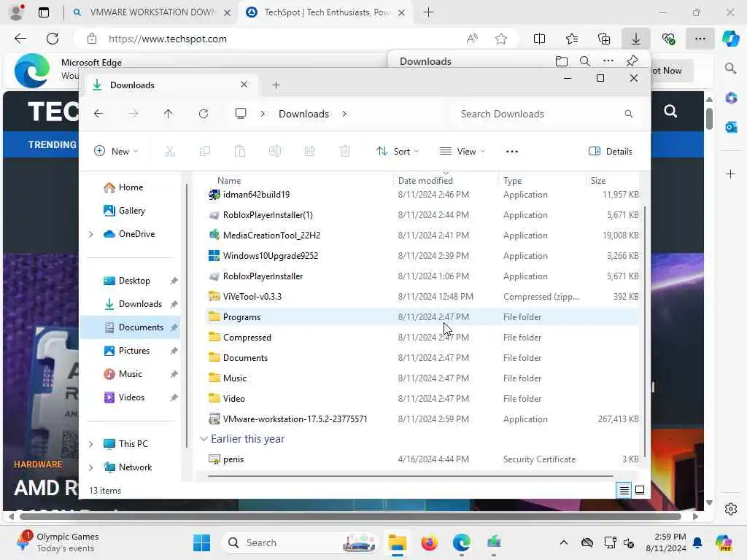This screenshot has width=747, height=560.
Task: Click the Paste icon in Explorer toolbar
Action: [x=239, y=152]
